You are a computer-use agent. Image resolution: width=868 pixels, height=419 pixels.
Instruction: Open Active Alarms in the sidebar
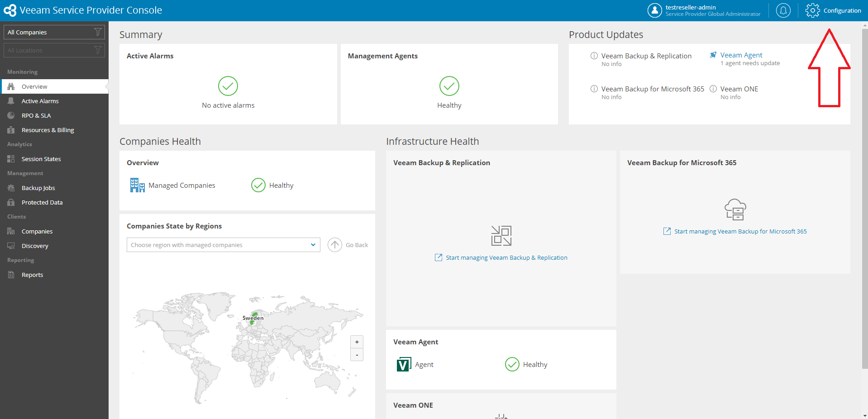tap(40, 101)
